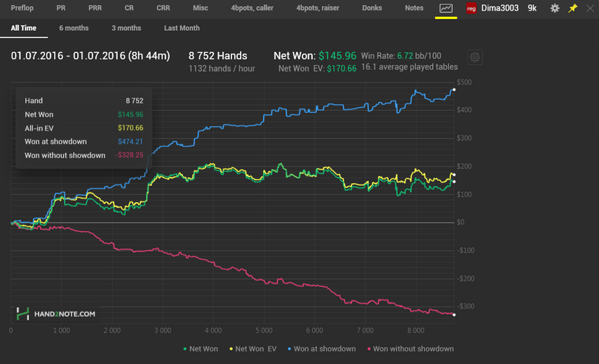Switch to the PR tab
Screen dimensions: 599x364
61,8
